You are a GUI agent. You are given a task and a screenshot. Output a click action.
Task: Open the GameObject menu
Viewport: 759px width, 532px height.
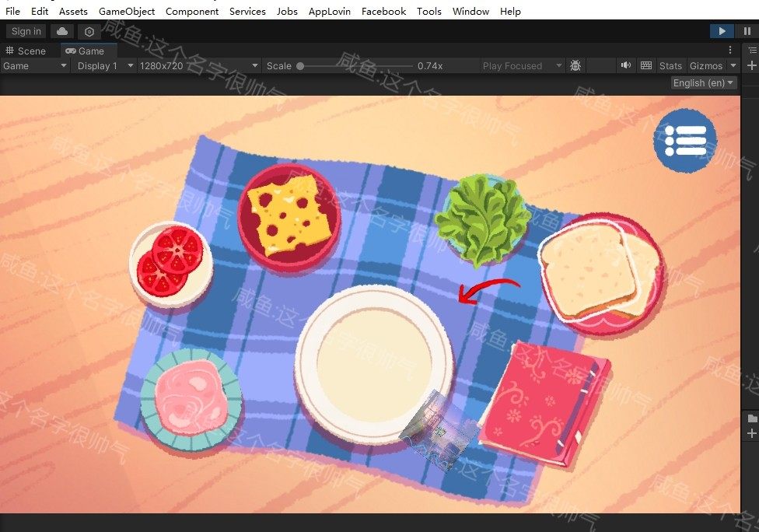pos(127,12)
